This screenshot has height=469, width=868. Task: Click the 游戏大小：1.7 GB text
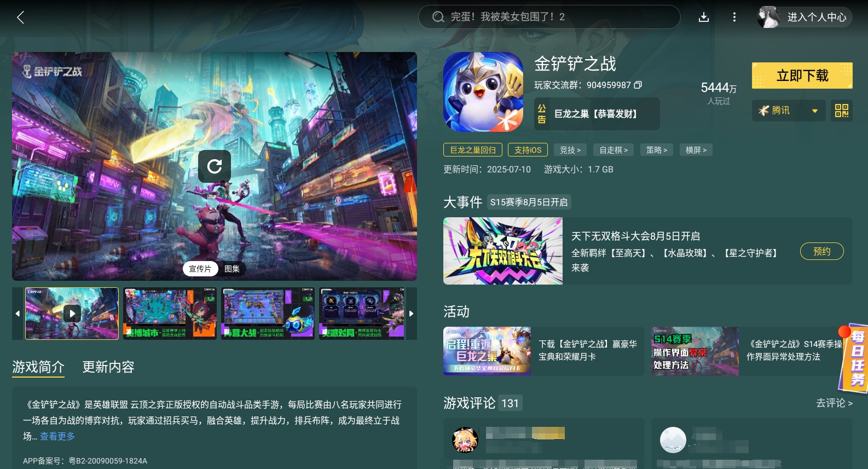tap(578, 170)
